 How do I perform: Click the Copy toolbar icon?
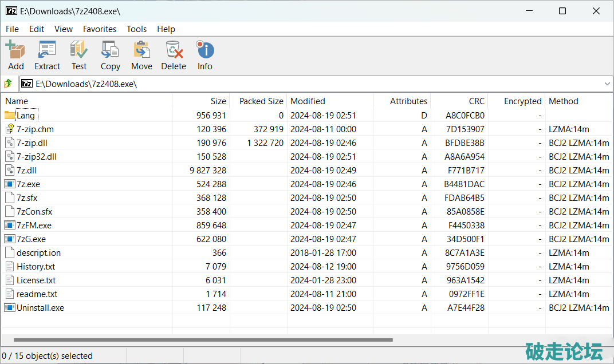pos(110,55)
